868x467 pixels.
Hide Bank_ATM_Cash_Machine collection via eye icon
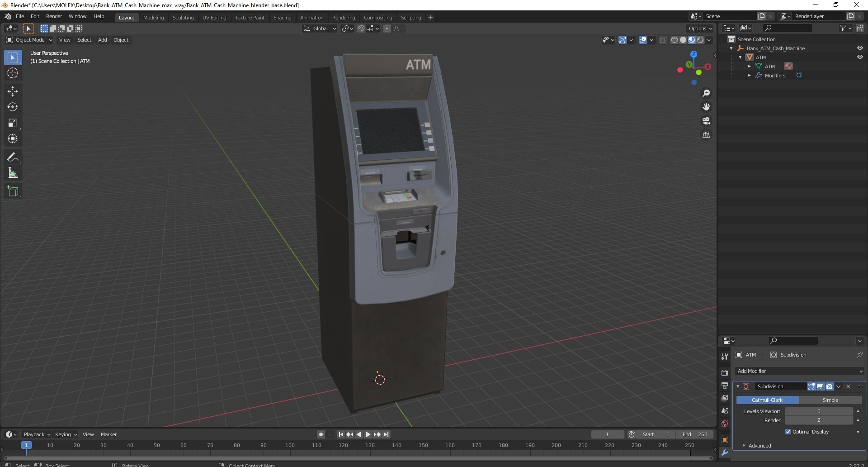(859, 48)
